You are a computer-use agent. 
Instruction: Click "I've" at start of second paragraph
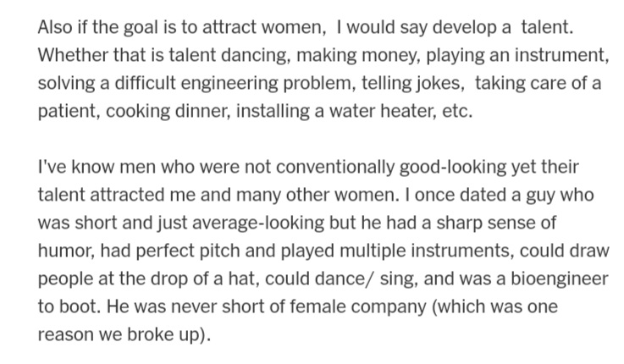pos(52,167)
